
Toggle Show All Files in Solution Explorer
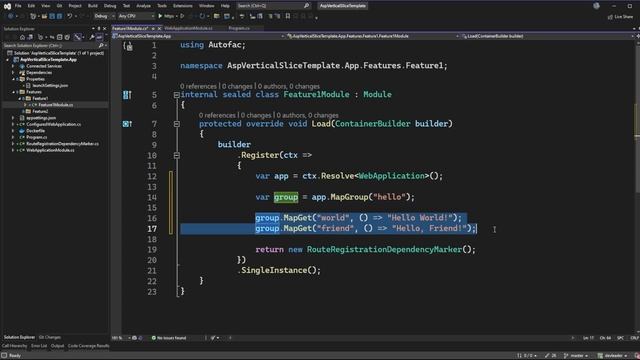67,37
